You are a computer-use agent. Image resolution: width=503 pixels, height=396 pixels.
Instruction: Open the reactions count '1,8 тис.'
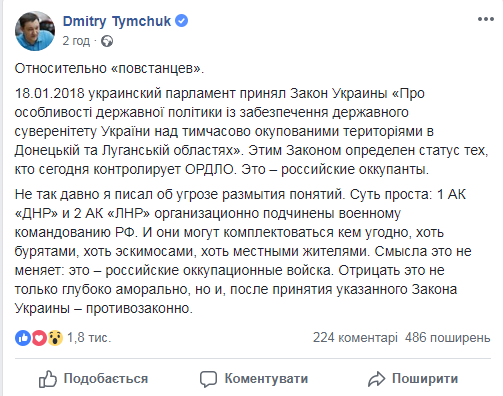click(89, 338)
